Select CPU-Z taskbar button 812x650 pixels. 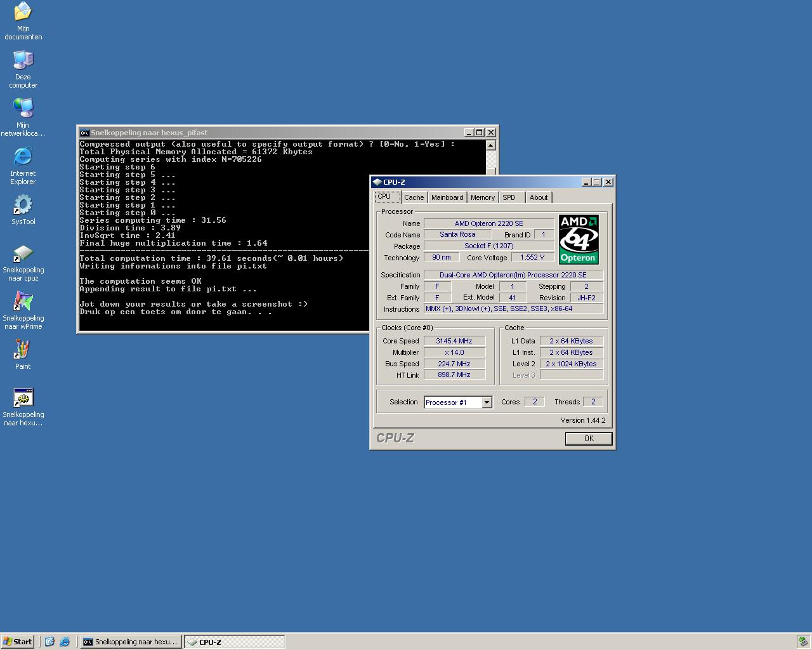click(235, 642)
